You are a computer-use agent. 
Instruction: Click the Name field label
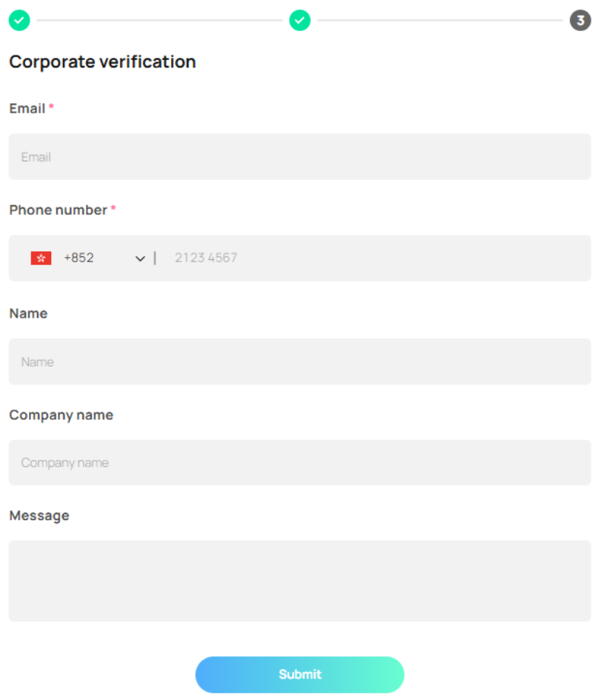coord(28,313)
